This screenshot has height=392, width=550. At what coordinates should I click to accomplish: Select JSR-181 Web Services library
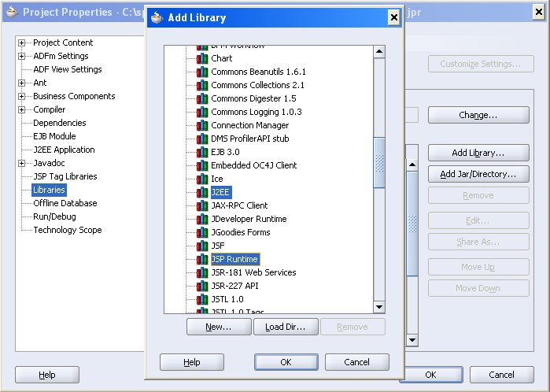253,272
